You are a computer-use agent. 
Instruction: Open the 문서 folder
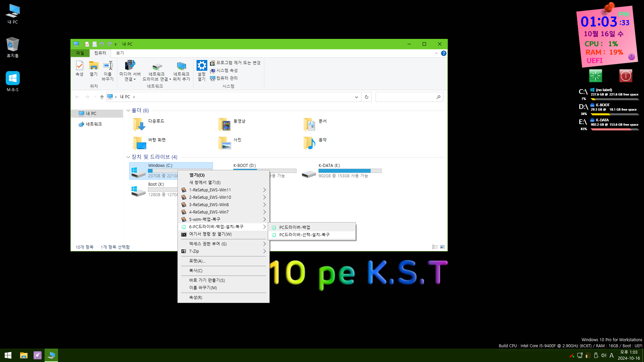point(315,124)
